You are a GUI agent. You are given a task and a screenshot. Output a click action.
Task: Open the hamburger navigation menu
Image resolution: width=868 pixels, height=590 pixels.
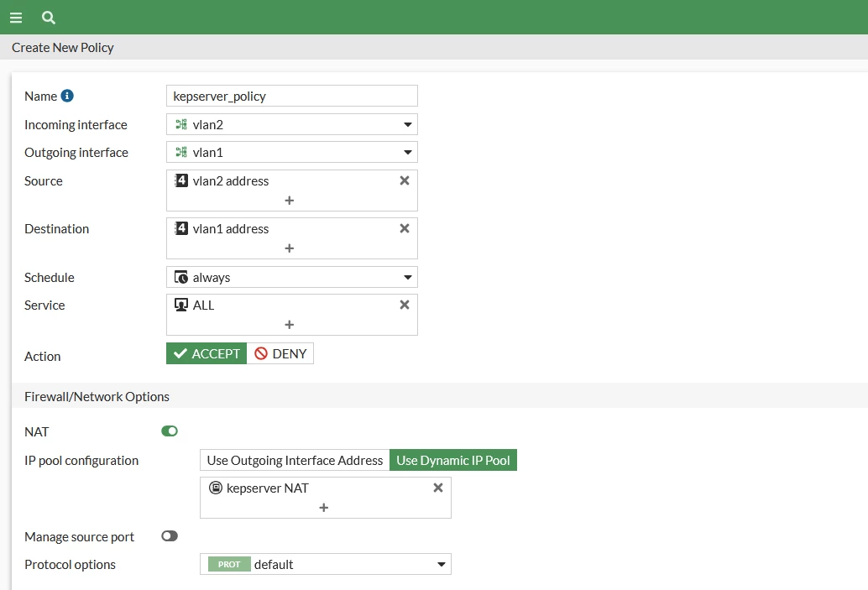click(16, 18)
